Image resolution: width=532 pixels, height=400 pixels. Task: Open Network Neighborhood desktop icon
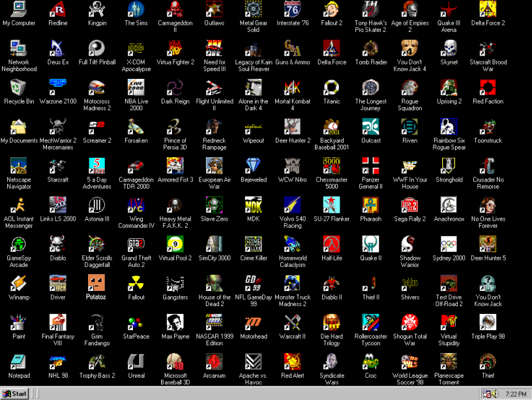point(19,48)
